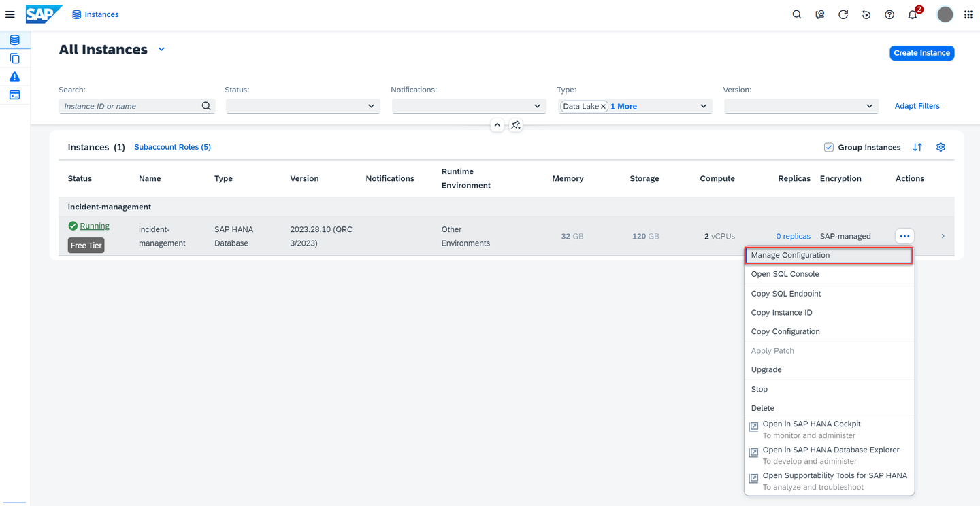
Task: Select the Instances database icon in sidebar
Action: click(x=14, y=40)
